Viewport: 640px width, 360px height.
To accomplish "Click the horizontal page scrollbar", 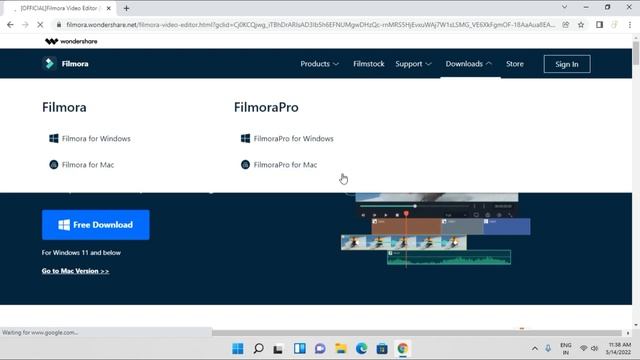I will pos(416,333).
